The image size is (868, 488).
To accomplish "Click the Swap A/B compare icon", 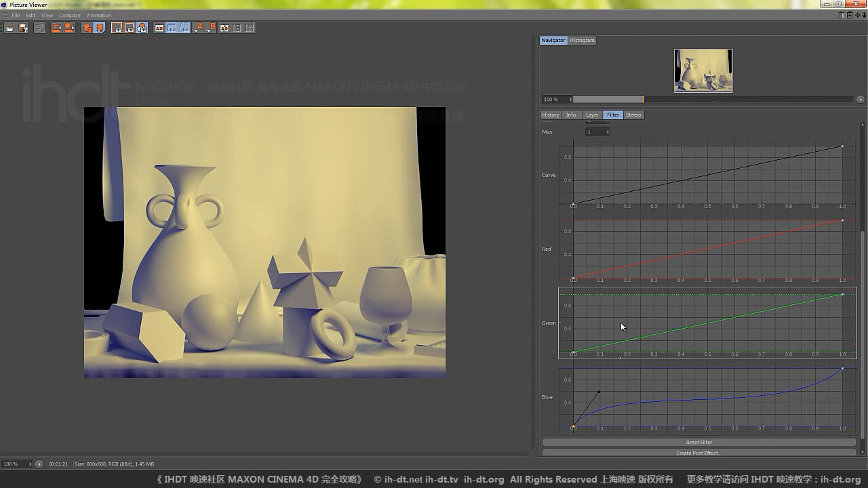I will coord(224,28).
